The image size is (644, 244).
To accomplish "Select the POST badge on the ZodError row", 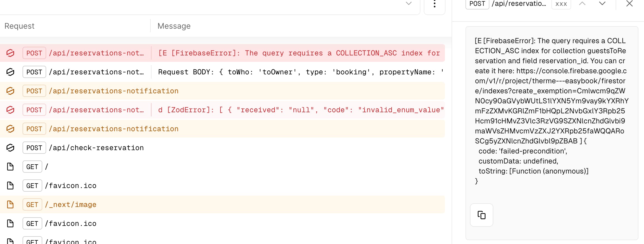I will (x=34, y=110).
